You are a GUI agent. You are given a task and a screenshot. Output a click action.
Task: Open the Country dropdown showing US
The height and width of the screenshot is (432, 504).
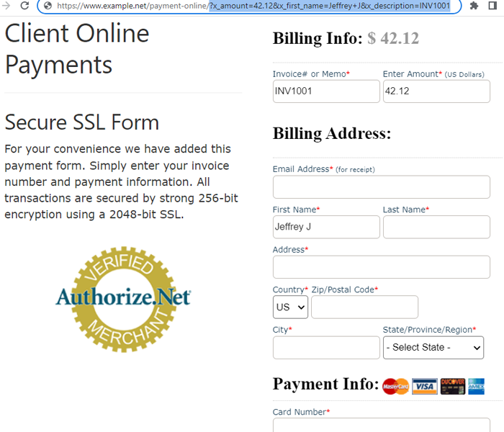(x=290, y=307)
